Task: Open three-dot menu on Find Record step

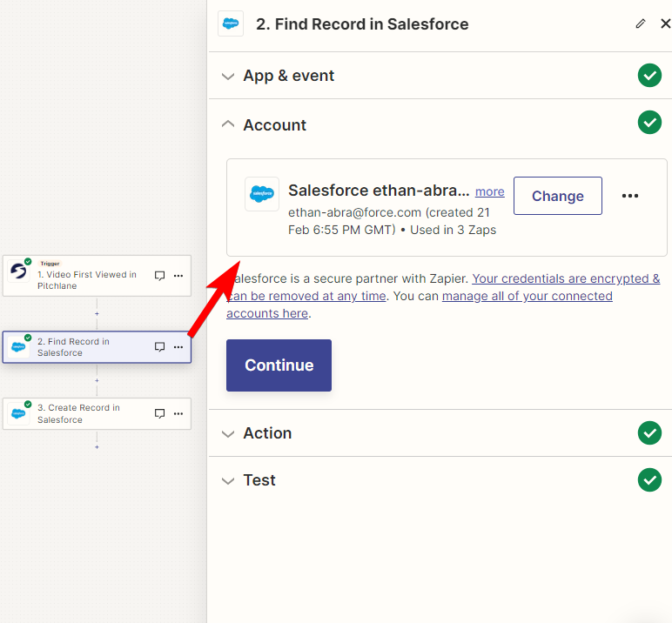Action: pyautogui.click(x=178, y=347)
